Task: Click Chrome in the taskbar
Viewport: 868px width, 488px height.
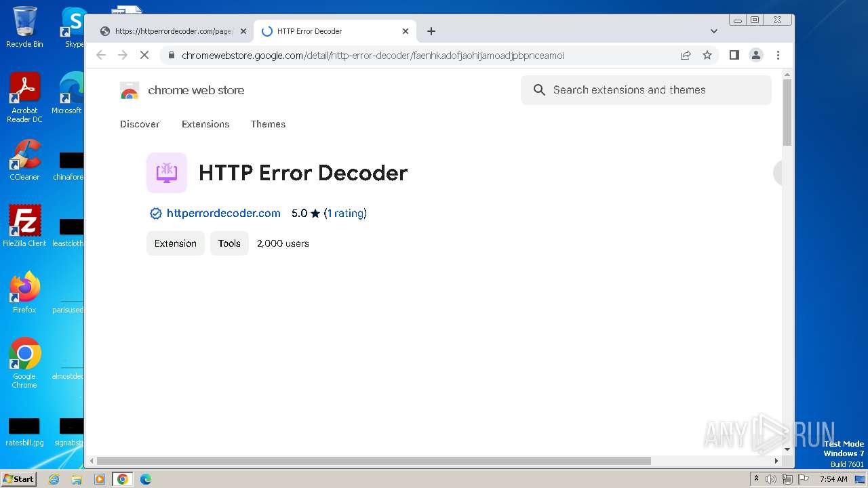Action: point(123,479)
